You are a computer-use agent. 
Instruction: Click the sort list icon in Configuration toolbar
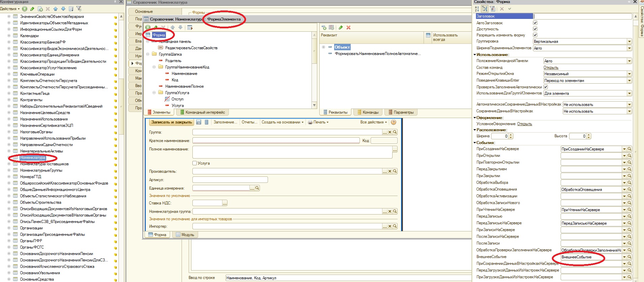[x=71, y=9]
